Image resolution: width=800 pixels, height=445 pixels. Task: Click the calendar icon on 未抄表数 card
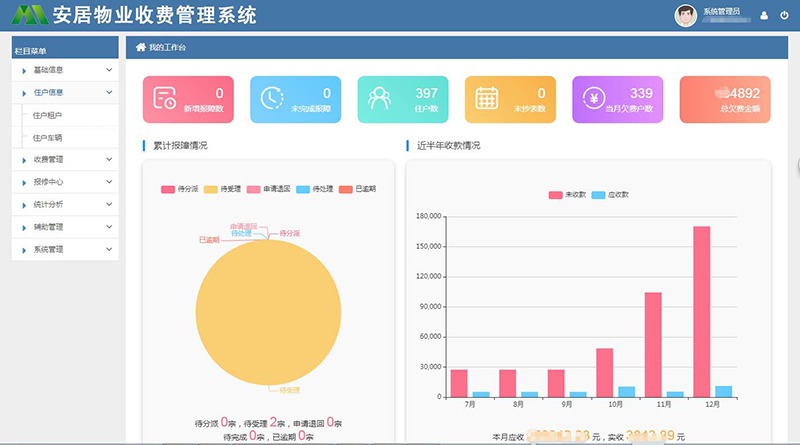[486, 98]
